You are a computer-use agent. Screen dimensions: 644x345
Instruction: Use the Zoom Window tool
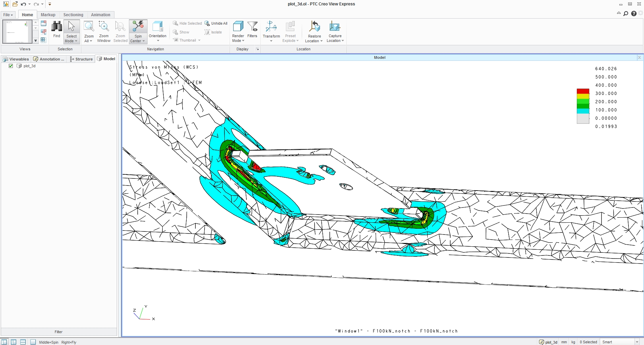pos(104,31)
